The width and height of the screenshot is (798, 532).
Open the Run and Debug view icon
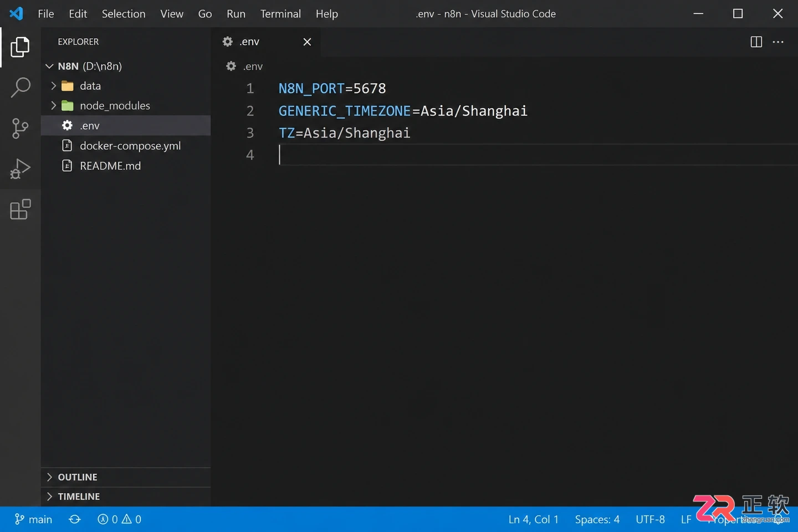[20, 168]
